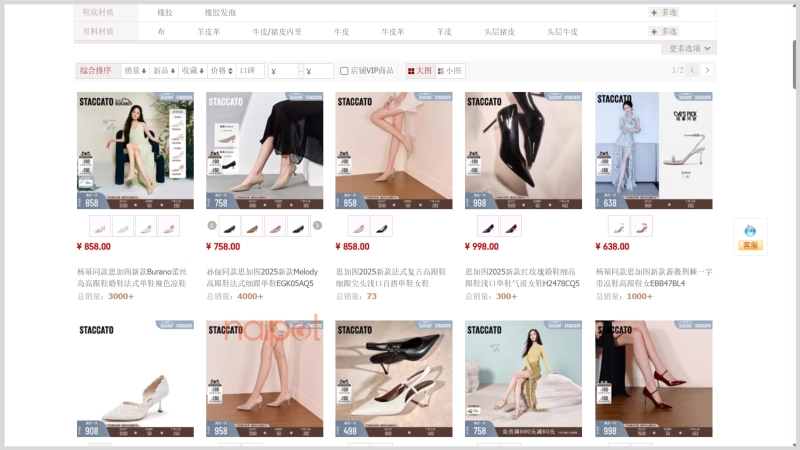Viewport: 800px width, 450px height.
Task: Click the page vertical scrollbar thumb
Action: [795, 64]
